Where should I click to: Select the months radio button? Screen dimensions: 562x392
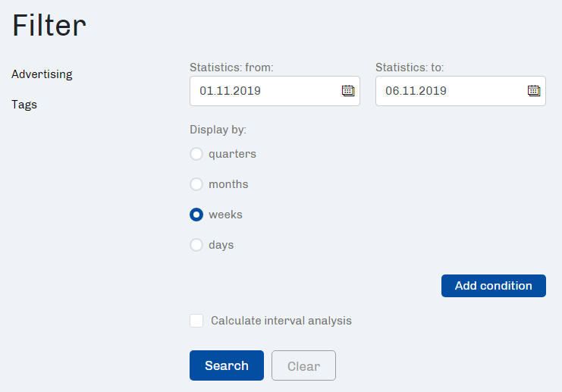coord(196,184)
